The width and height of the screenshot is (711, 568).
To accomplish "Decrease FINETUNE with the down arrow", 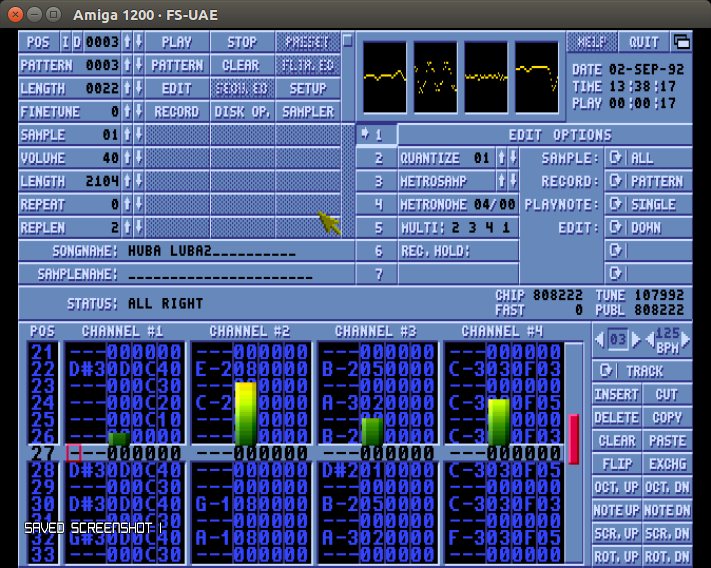I will coord(139,112).
